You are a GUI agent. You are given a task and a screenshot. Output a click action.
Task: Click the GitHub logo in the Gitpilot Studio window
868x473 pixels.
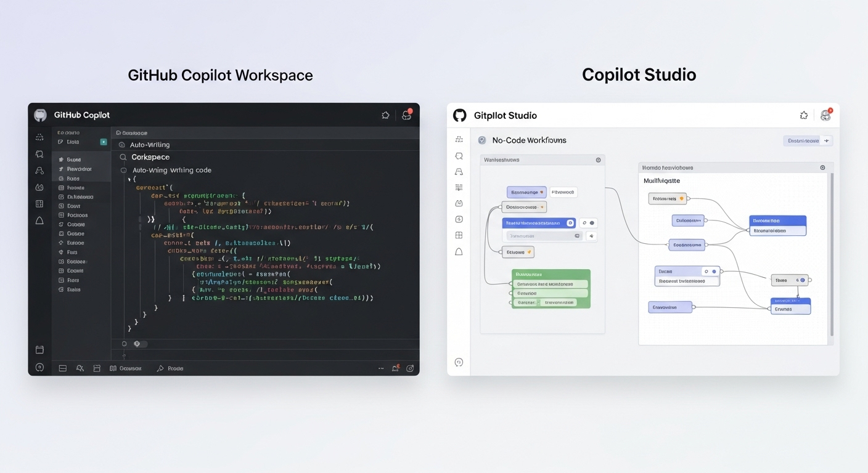click(459, 115)
